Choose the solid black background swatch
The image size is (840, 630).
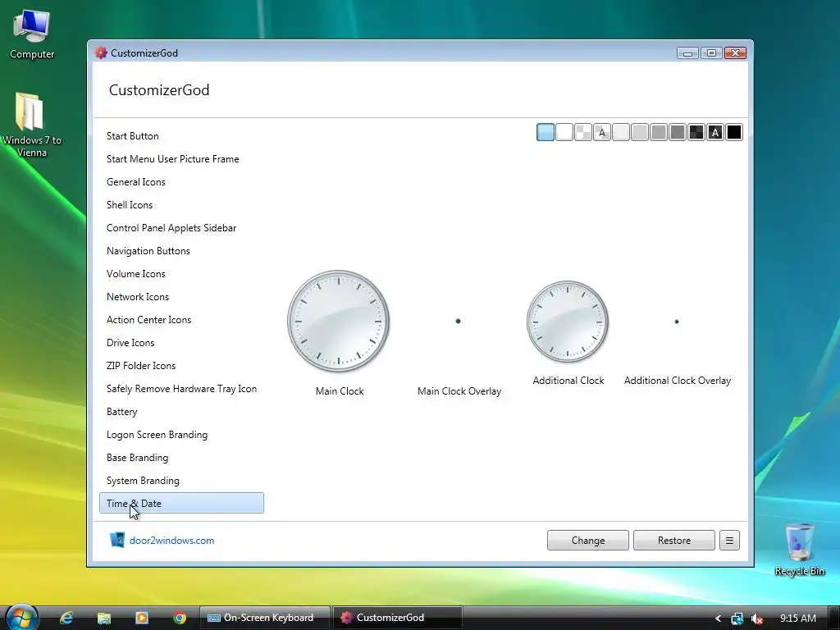coord(734,132)
